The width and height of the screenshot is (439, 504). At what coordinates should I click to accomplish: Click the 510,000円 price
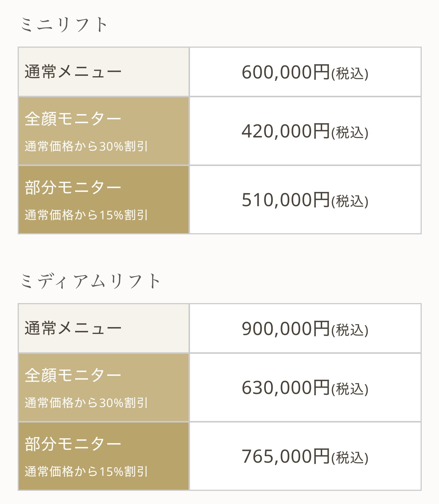click(x=285, y=200)
